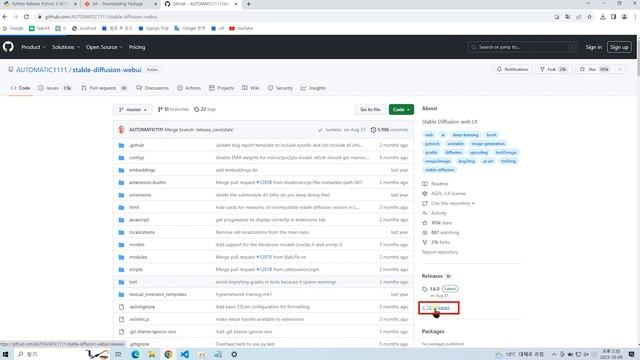The height and width of the screenshot is (360, 640).
Task: Open the GitHub home logo
Action: tap(8, 47)
